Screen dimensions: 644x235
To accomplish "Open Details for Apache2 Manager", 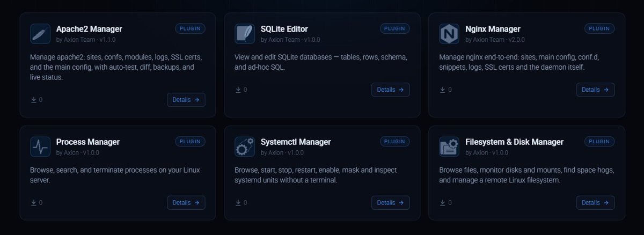I will pyautogui.click(x=186, y=100).
